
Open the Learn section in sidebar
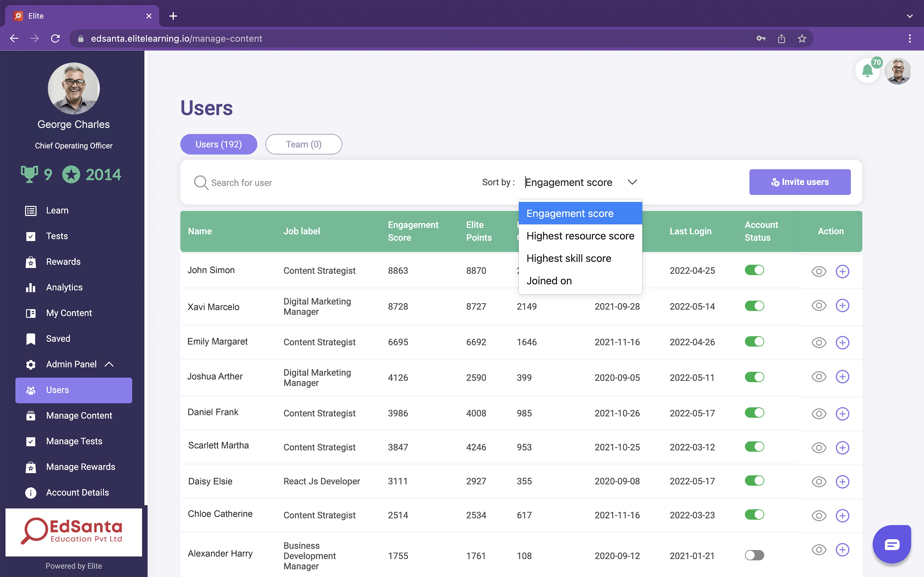point(57,210)
